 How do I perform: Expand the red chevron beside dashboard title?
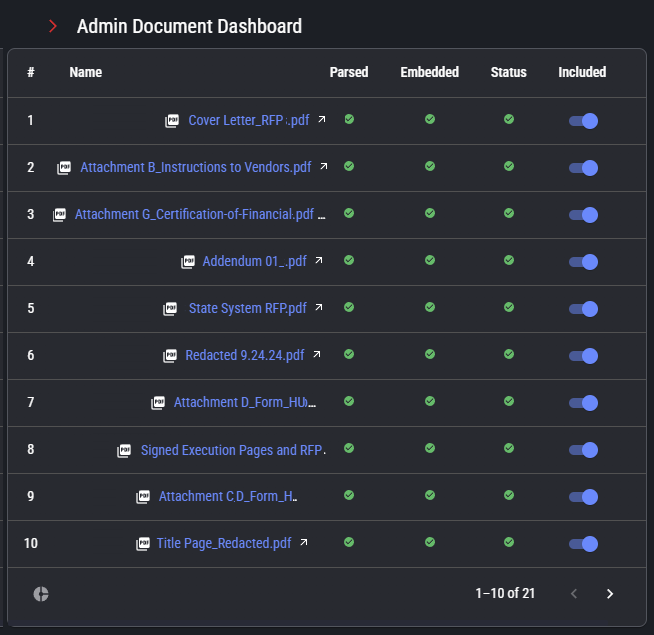pos(53,27)
